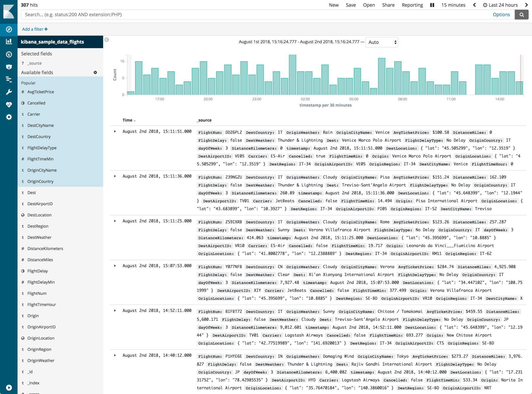
Task: Open Available fields settings gear
Action: pyautogui.click(x=95, y=72)
